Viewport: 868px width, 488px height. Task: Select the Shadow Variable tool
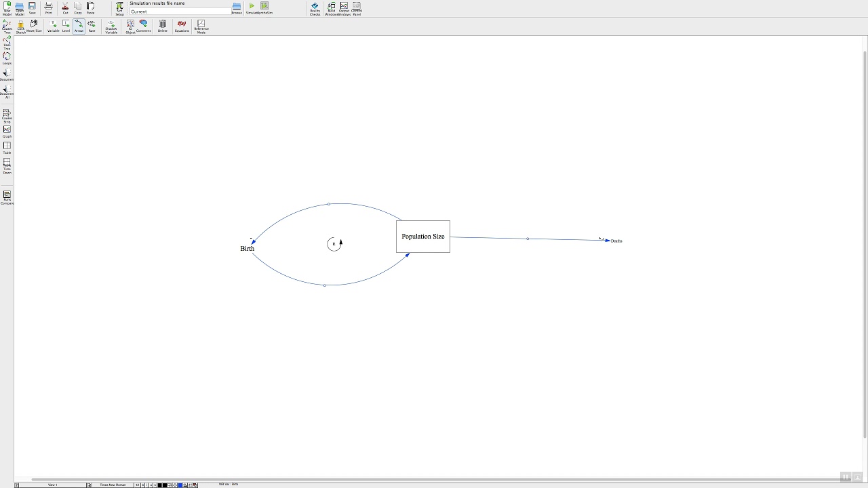click(111, 26)
